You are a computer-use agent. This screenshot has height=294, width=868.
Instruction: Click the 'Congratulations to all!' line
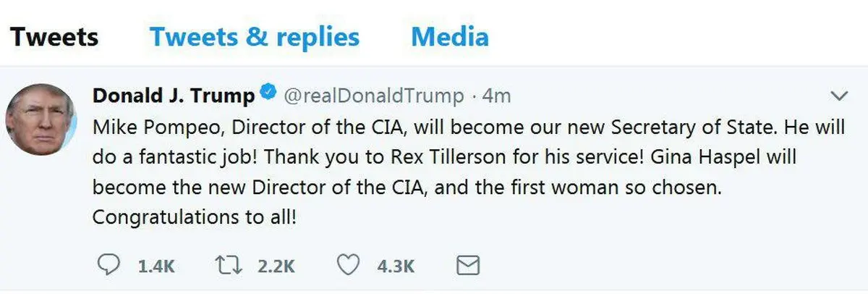coord(195,218)
